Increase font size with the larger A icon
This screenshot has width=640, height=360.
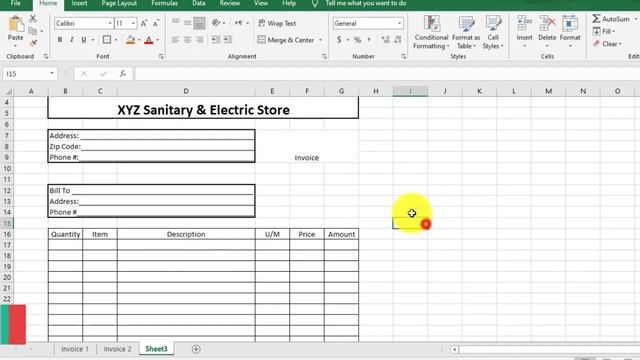pos(144,24)
